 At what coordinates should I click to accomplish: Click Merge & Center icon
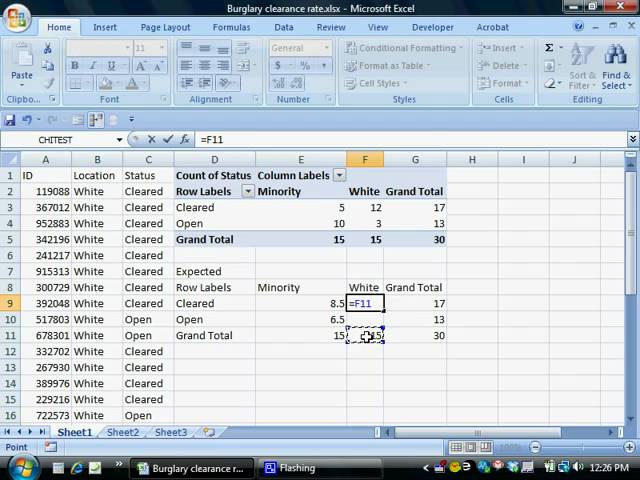243,66
